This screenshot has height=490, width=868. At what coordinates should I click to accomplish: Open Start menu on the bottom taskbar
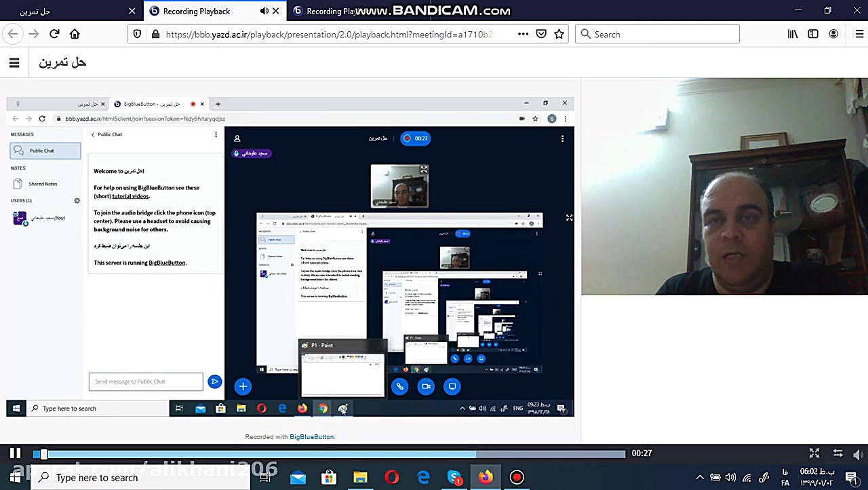(x=15, y=477)
